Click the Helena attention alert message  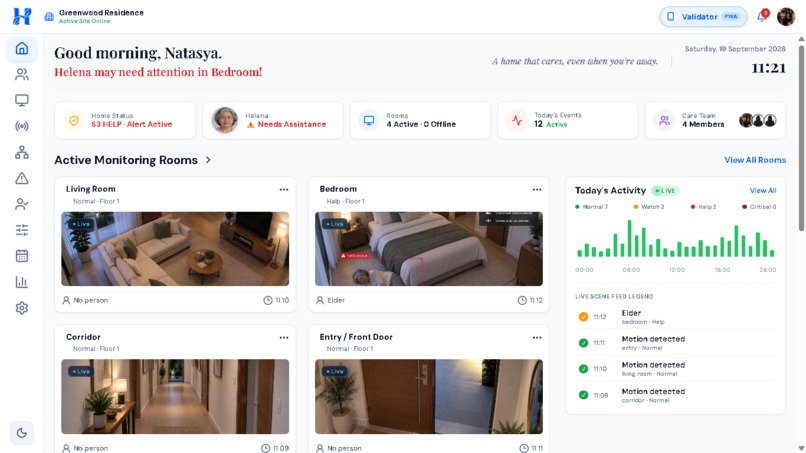(158, 72)
